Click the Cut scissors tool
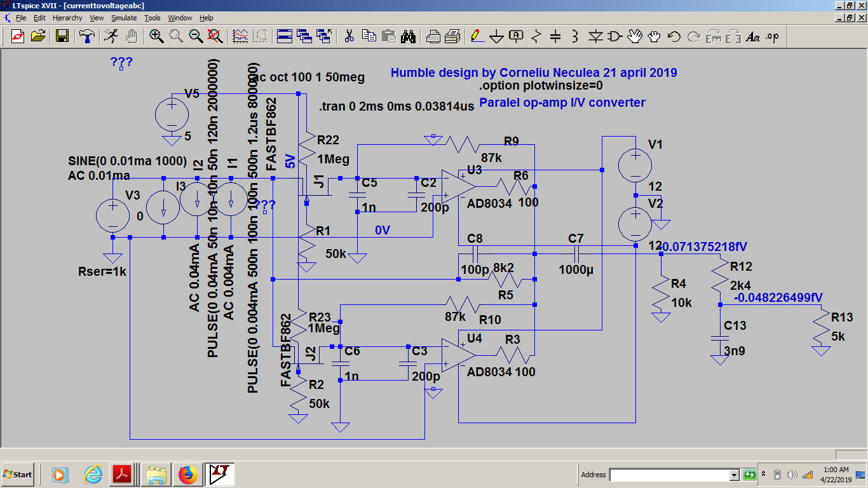This screenshot has width=868, height=488. pyautogui.click(x=349, y=36)
